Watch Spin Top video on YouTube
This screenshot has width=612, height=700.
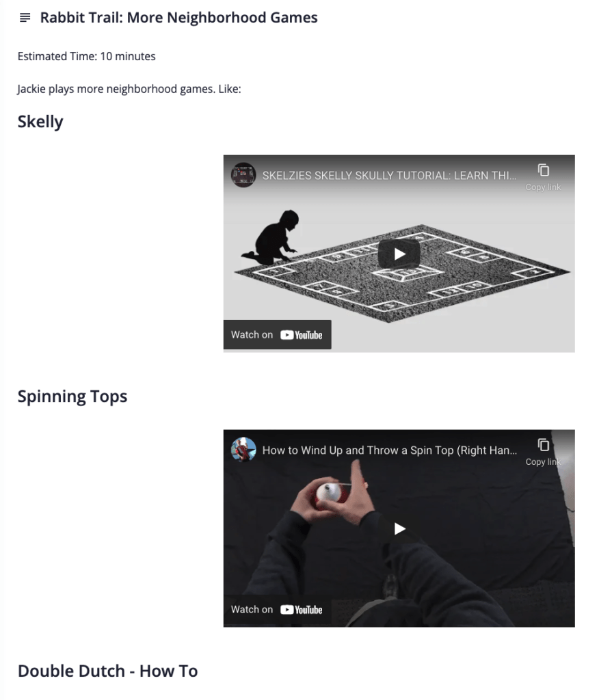(x=278, y=609)
